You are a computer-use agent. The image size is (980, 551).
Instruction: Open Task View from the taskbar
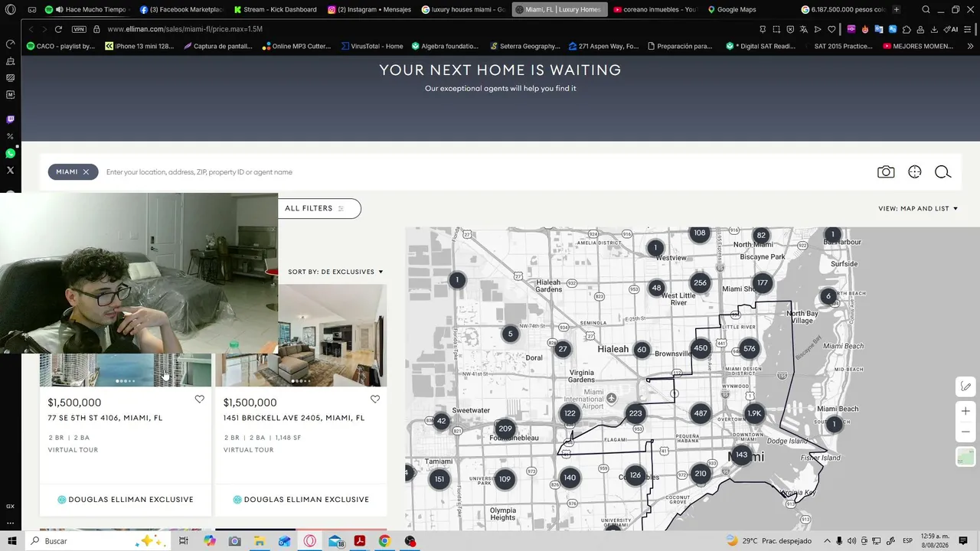[x=184, y=541]
